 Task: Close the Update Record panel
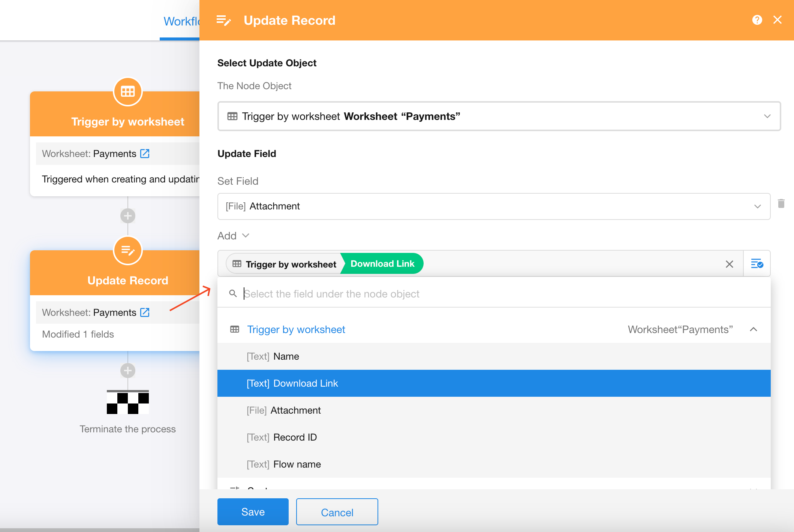tap(778, 20)
